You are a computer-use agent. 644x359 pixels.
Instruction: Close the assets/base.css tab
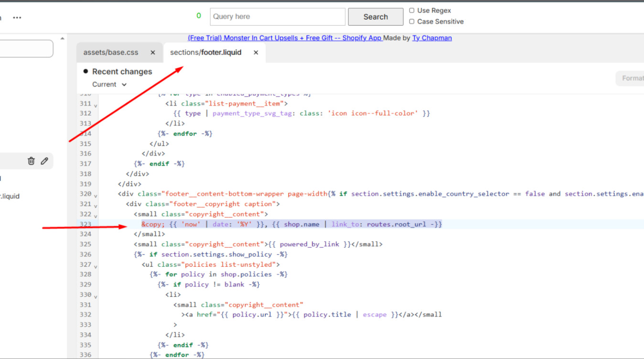click(x=153, y=53)
